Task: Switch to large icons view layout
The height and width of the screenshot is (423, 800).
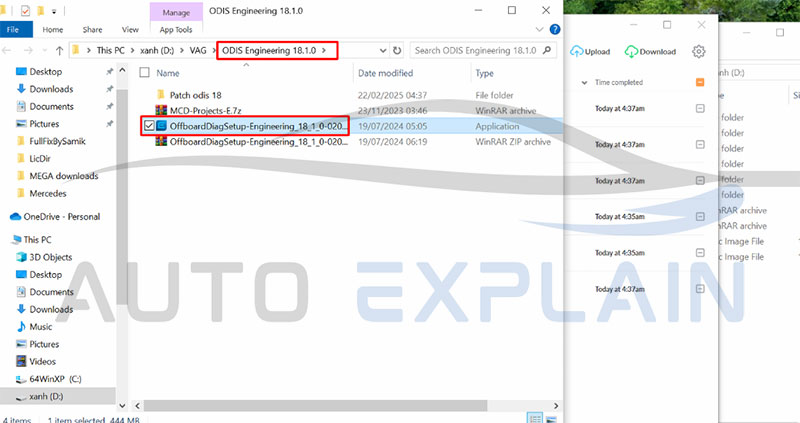Action: tap(551, 419)
